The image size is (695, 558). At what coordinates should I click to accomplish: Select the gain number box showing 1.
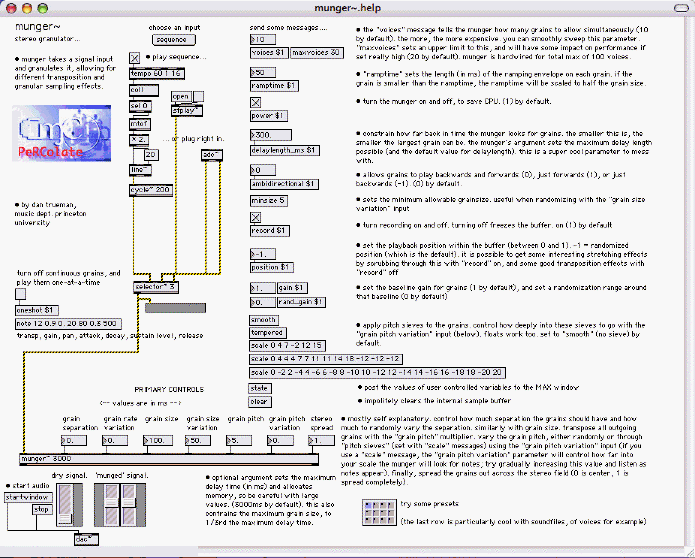coord(263,288)
